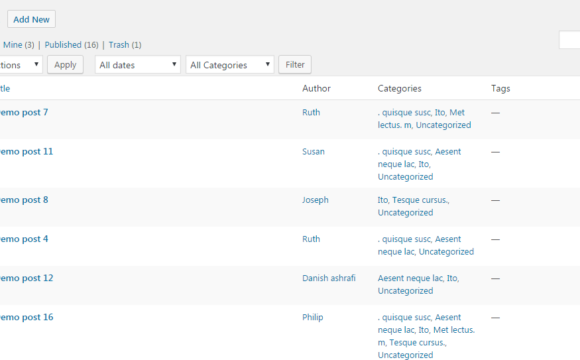Expand the All Categories dropdown

coord(230,65)
